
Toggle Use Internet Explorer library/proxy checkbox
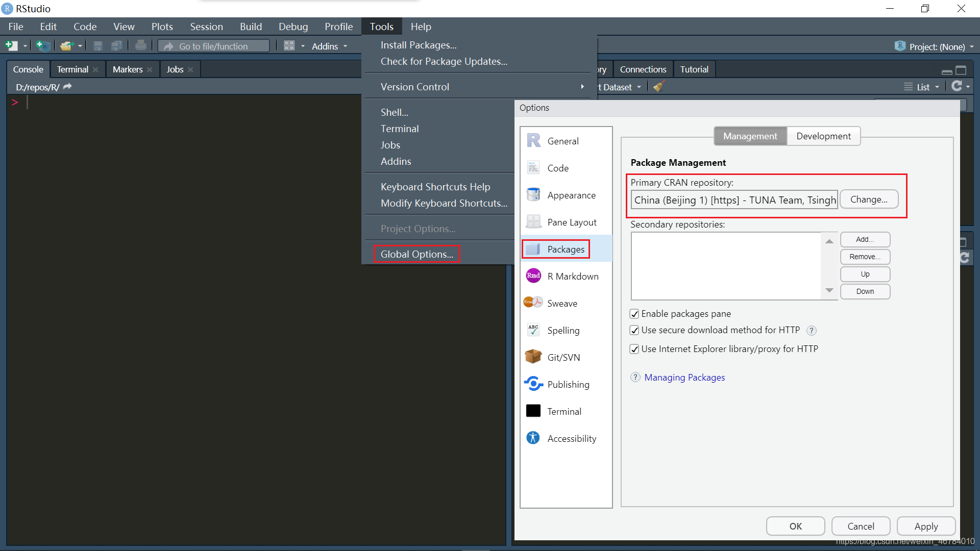point(634,349)
